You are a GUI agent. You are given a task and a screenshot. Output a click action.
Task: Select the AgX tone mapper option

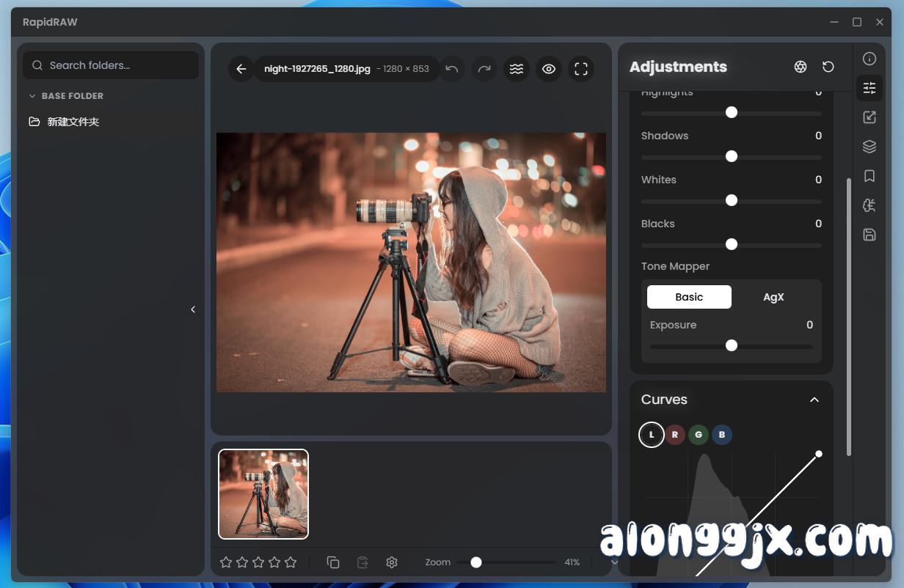[773, 297]
